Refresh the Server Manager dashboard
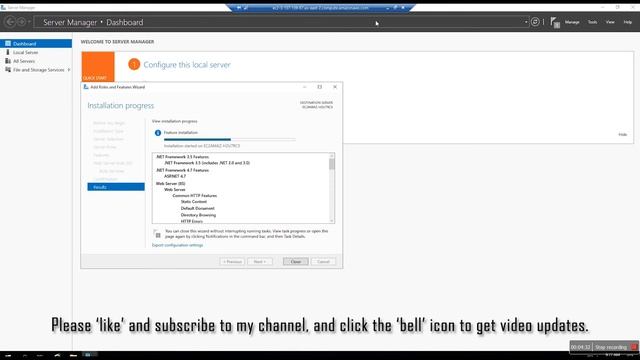The image size is (640, 360). pyautogui.click(x=535, y=22)
